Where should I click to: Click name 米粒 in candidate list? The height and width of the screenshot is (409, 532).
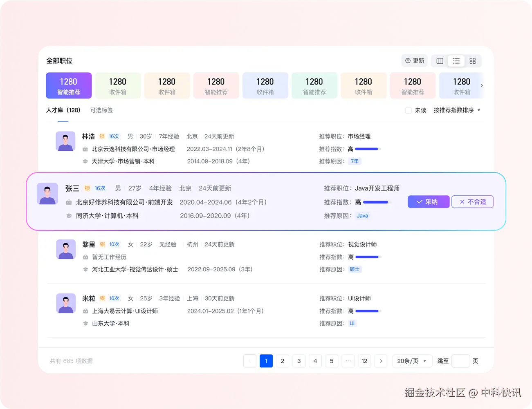click(x=89, y=298)
